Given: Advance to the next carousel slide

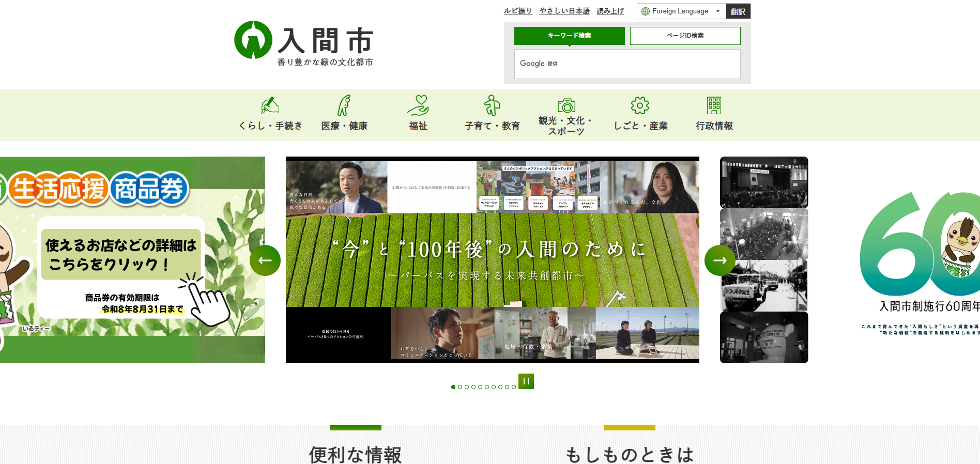Looking at the screenshot, I should 720,260.
